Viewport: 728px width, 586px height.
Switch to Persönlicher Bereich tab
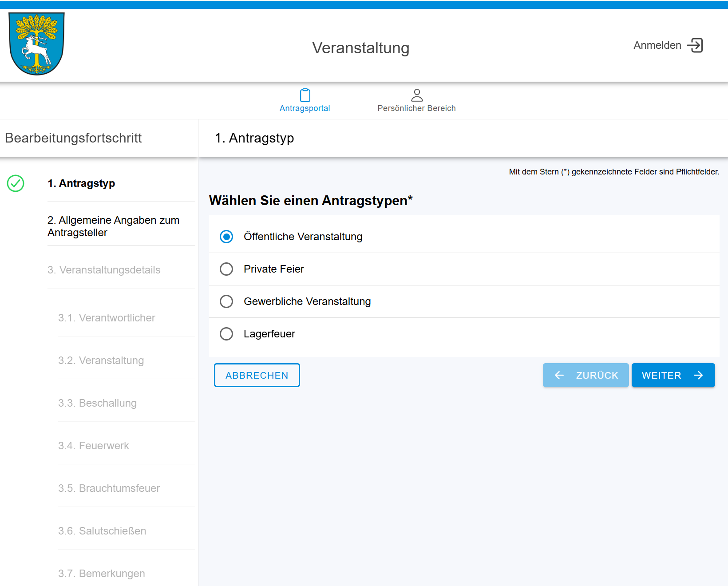pos(416,108)
